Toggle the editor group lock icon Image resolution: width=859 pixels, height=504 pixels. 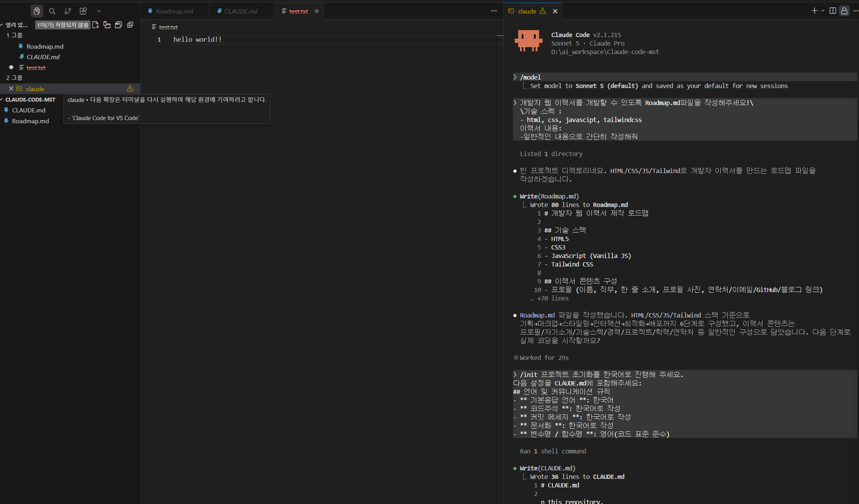(x=844, y=11)
